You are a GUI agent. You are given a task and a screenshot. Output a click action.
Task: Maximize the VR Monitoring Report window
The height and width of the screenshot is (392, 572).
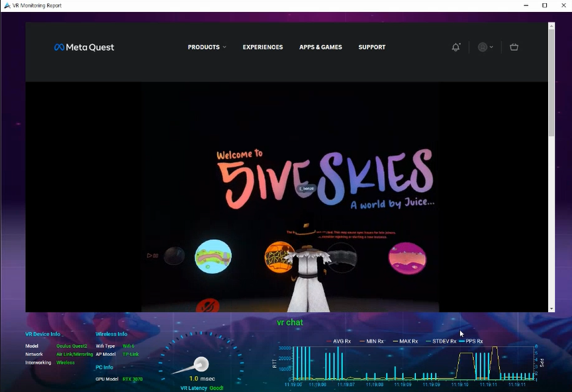[x=545, y=5]
